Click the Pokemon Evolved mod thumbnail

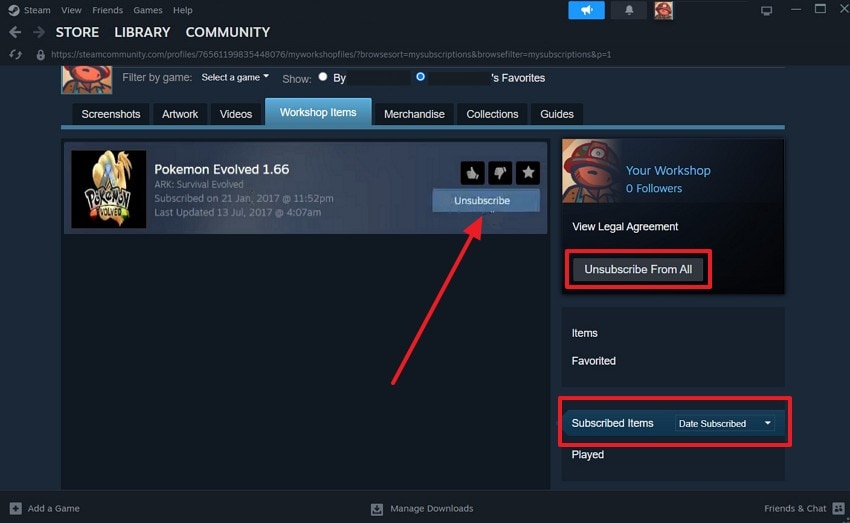click(x=108, y=189)
